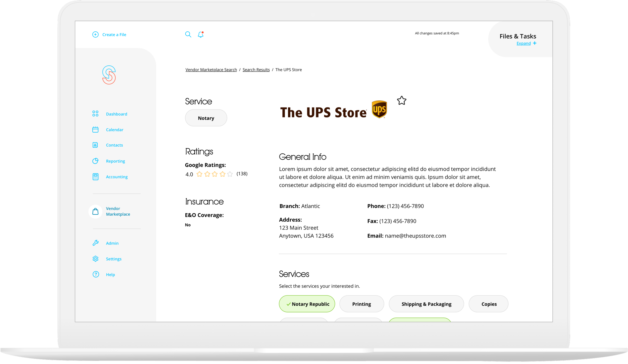The width and height of the screenshot is (628, 364).
Task: Go back to Search Results breadcrumb
Action: (256, 70)
